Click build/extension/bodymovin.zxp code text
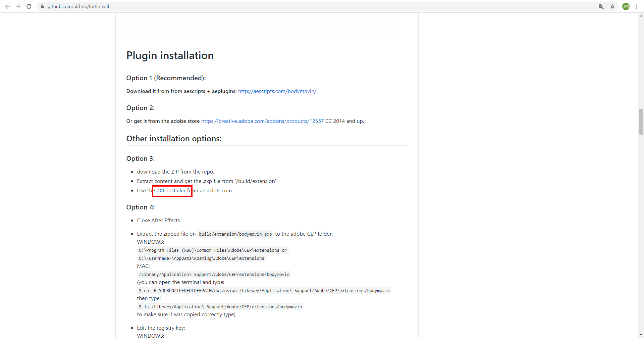The height and width of the screenshot is (338, 644). (235, 234)
